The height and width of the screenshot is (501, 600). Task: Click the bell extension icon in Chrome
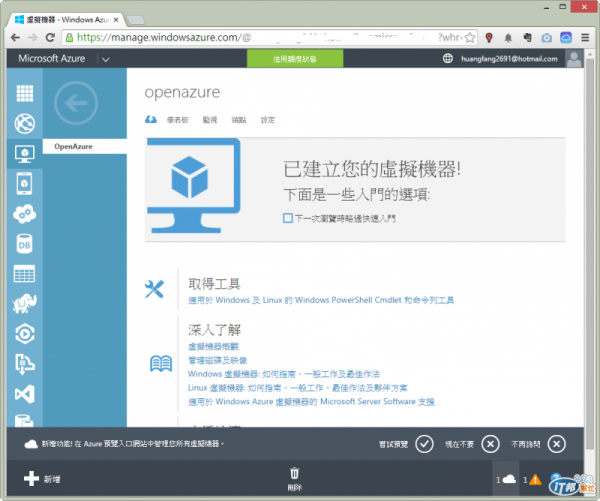508,38
